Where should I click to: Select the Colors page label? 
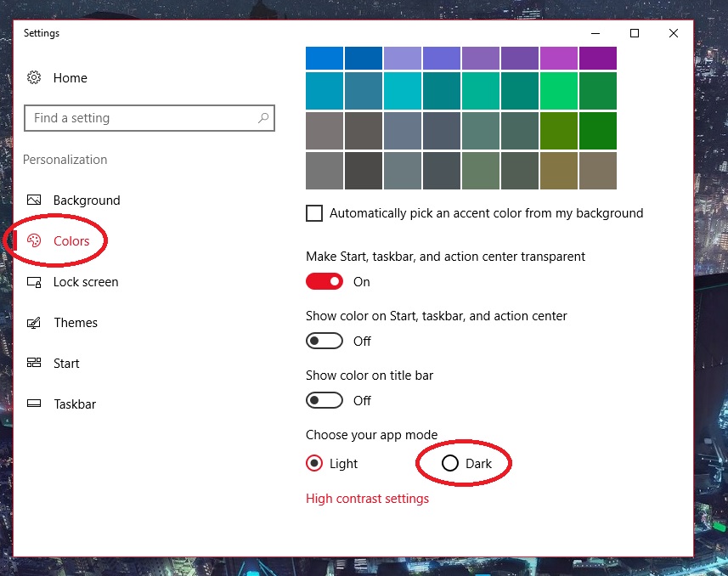(x=71, y=240)
